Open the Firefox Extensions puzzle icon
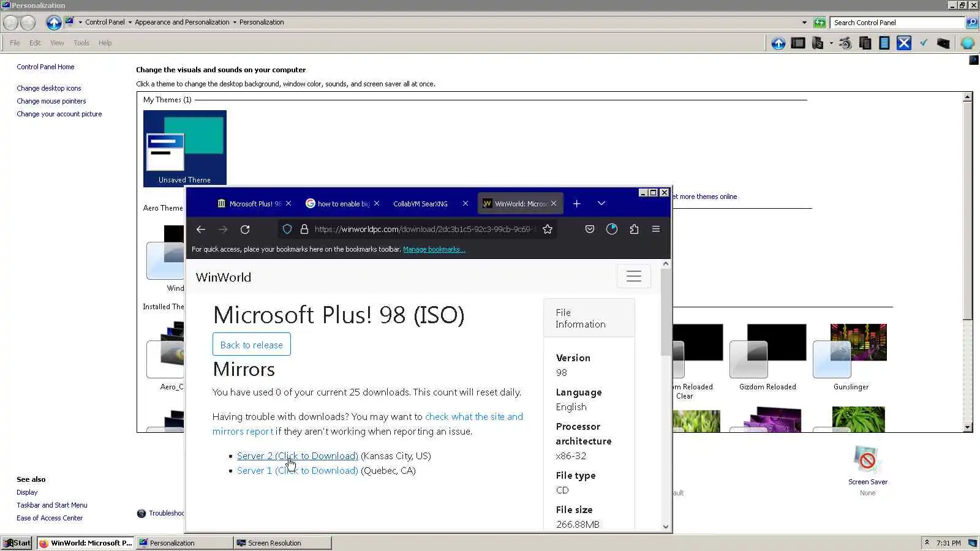Screen dimensions: 980x551 634,229
